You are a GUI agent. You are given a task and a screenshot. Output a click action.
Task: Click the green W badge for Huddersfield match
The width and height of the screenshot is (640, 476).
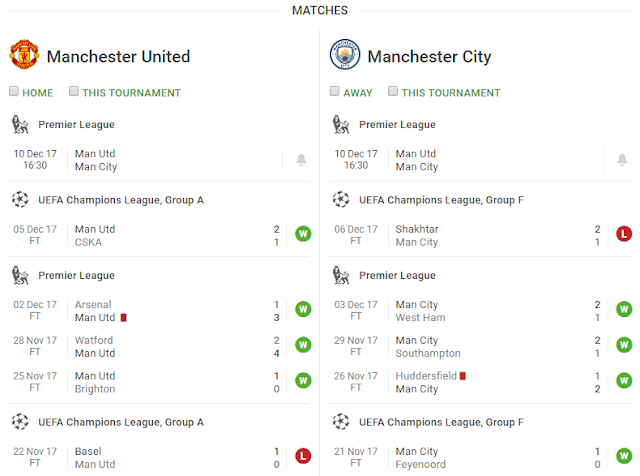[x=622, y=382]
